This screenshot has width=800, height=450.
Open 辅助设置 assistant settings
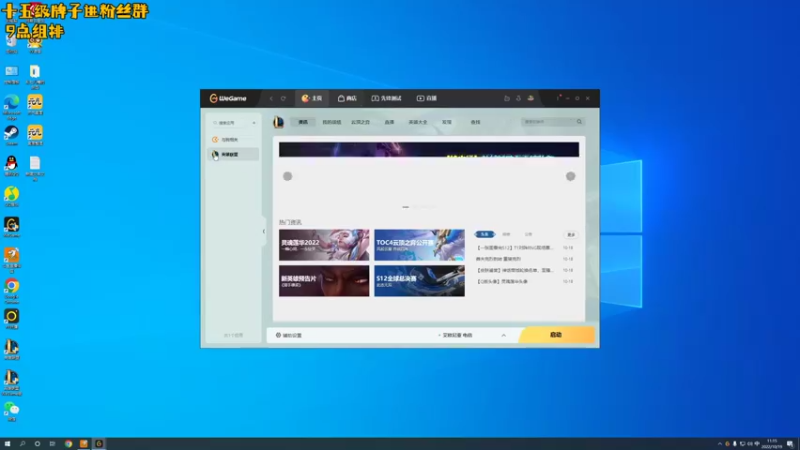[x=289, y=335]
